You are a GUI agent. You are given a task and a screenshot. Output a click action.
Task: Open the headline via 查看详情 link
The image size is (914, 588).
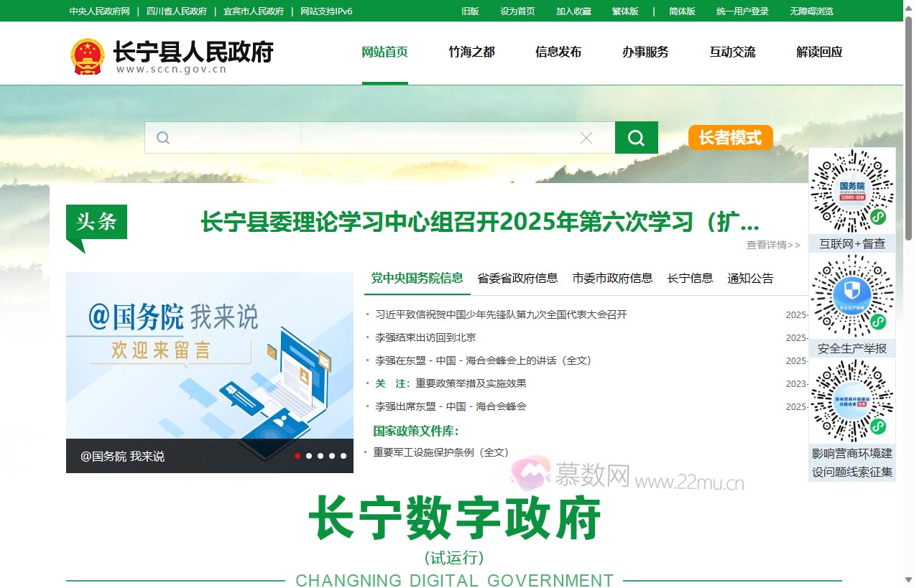(772, 245)
